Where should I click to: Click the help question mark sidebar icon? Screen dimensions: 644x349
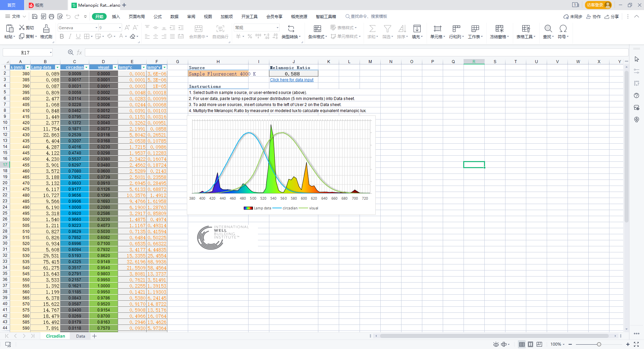click(637, 96)
